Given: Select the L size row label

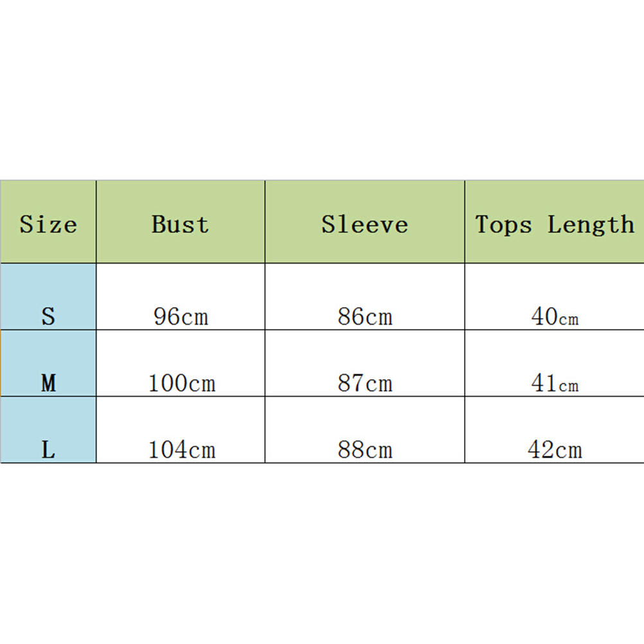Looking at the screenshot, I should point(48,450).
